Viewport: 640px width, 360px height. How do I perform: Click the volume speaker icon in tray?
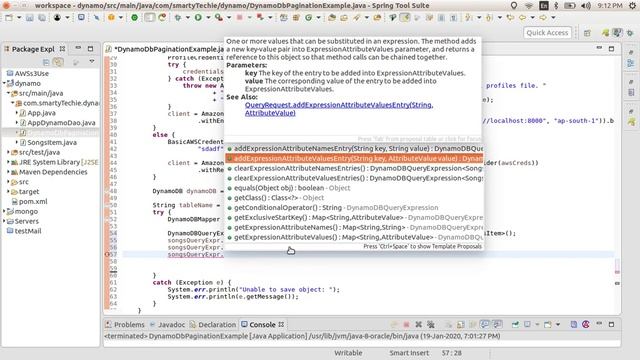pos(586,6)
